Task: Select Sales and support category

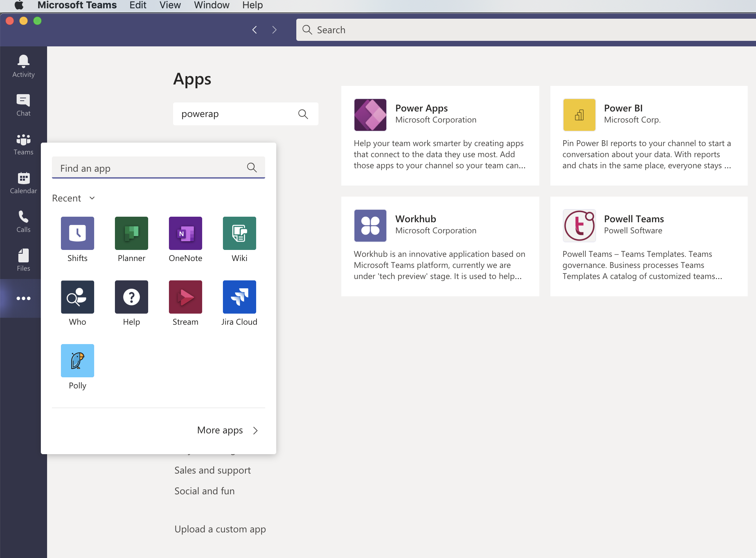Action: click(x=213, y=470)
